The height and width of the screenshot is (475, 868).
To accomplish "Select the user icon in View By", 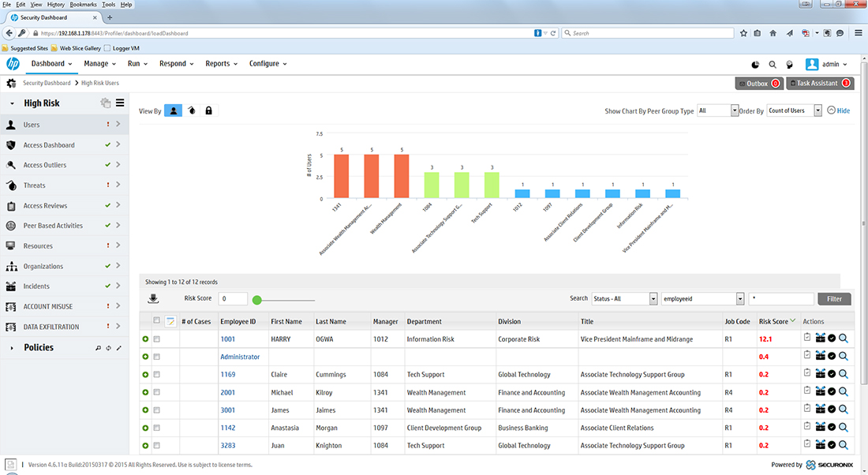I will pyautogui.click(x=173, y=110).
